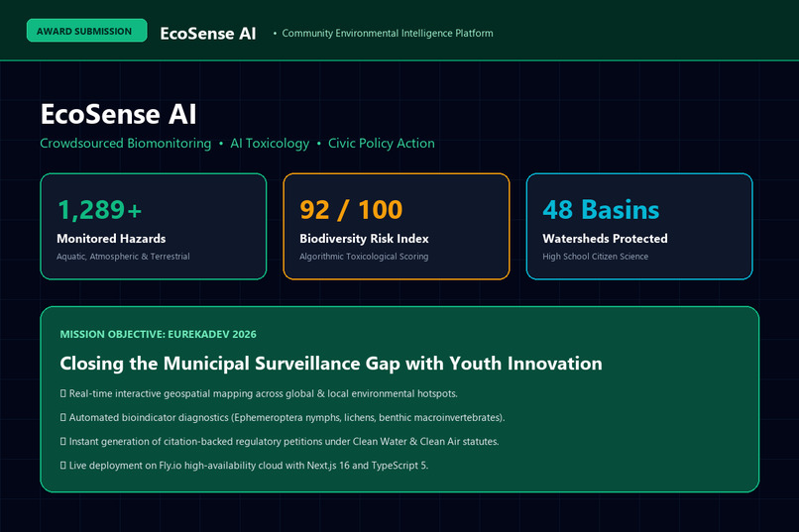Click 'Aquatic, Atmospheric & Terrestrial' caption
Image resolution: width=799 pixels, height=532 pixels.
[x=123, y=257]
